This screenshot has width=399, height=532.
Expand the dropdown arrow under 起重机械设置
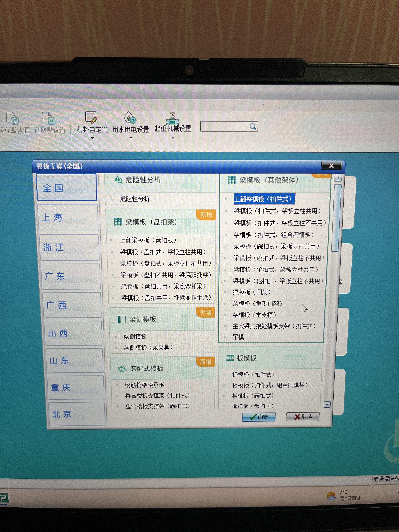[x=173, y=138]
